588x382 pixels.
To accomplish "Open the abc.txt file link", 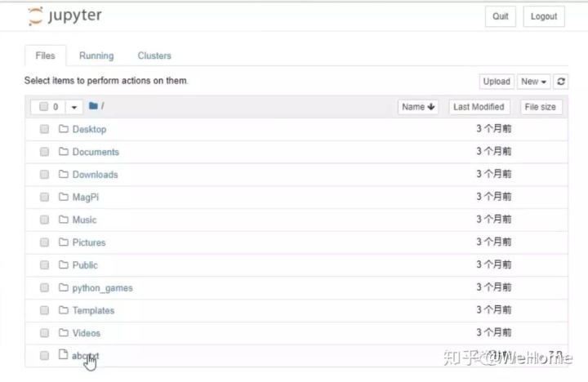I will click(x=85, y=356).
